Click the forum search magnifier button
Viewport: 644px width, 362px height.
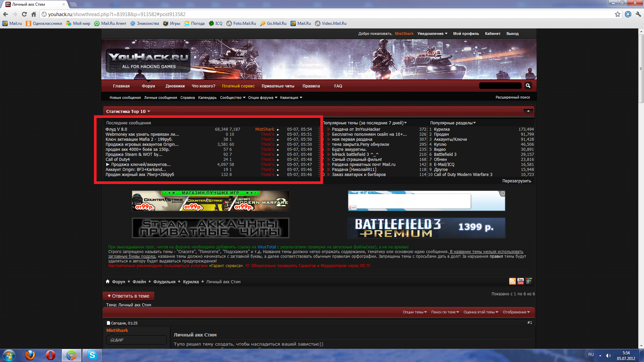coord(528,86)
